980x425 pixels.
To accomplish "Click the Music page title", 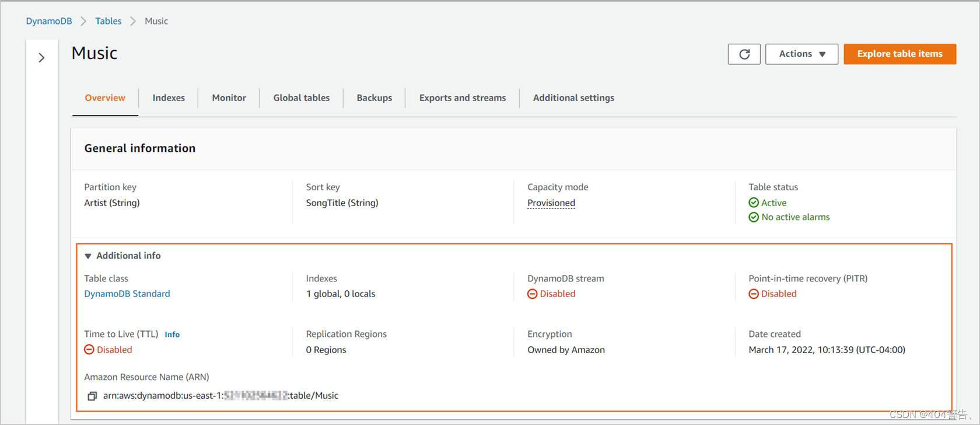I will pyautogui.click(x=94, y=53).
